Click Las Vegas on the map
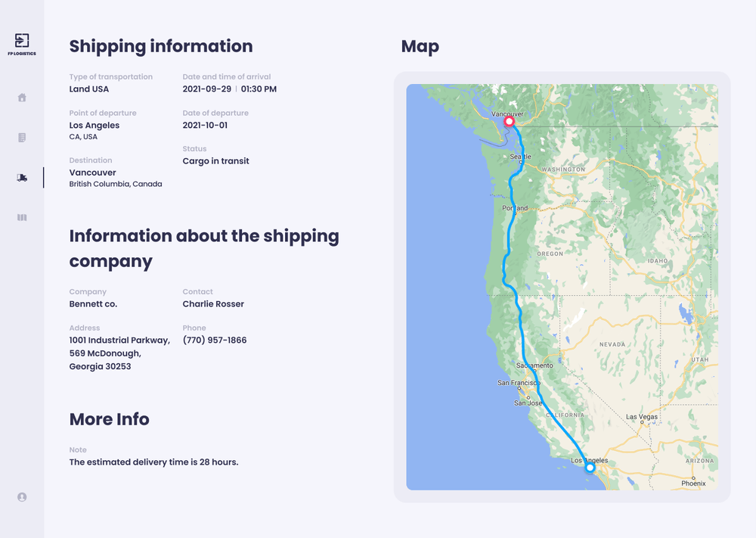Screen dimensions: 756x538 click(642, 417)
